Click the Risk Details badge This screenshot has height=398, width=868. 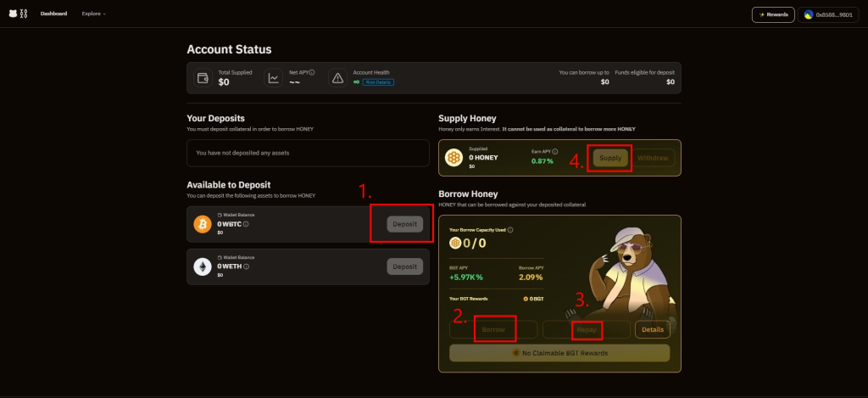[x=378, y=82]
